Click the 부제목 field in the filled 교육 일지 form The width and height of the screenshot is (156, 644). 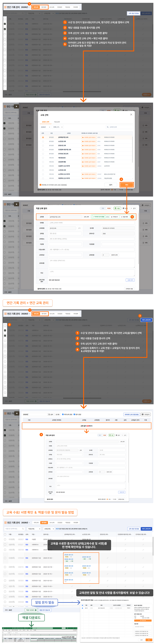(x=92, y=223)
